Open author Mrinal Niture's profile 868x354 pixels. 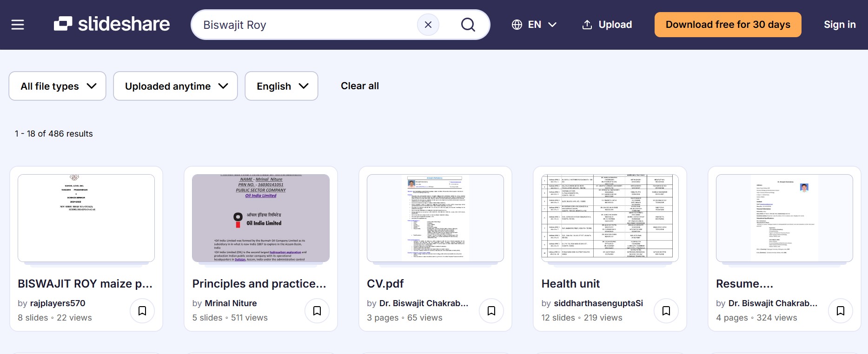pos(231,303)
